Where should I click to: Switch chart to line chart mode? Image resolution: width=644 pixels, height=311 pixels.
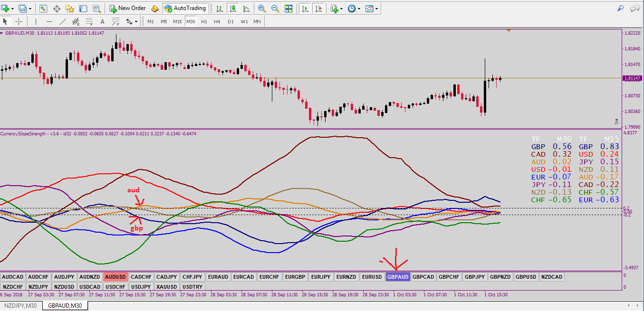(246, 8)
